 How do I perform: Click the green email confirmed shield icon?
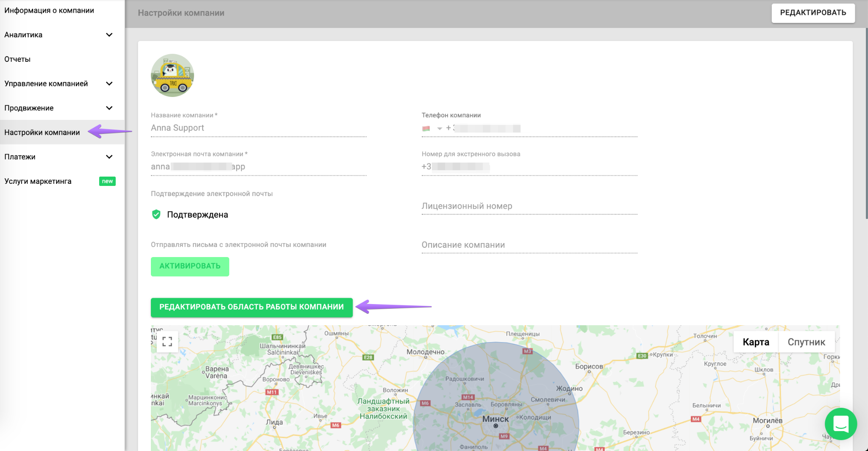(x=156, y=214)
